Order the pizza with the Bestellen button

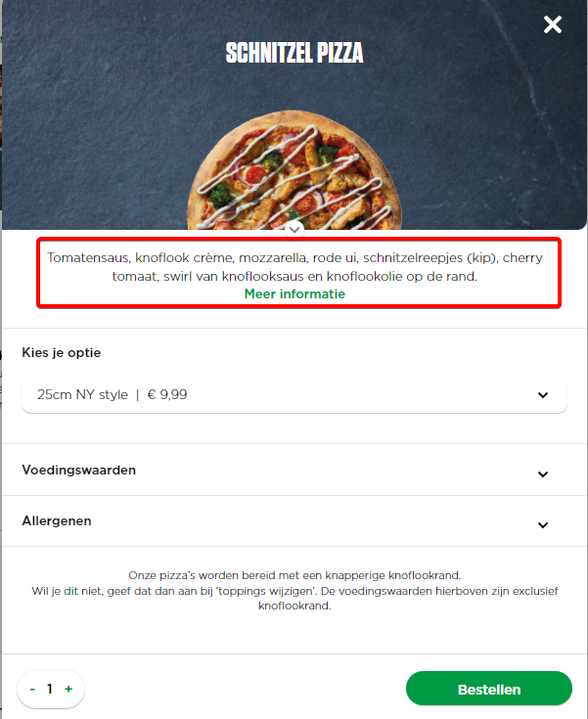pyautogui.click(x=489, y=689)
